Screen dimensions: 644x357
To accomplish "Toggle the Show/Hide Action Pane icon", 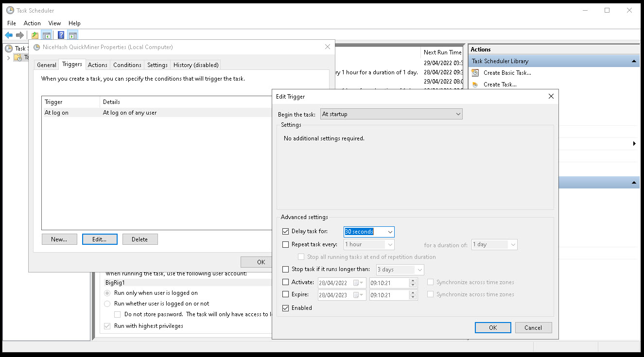I will pos(73,34).
